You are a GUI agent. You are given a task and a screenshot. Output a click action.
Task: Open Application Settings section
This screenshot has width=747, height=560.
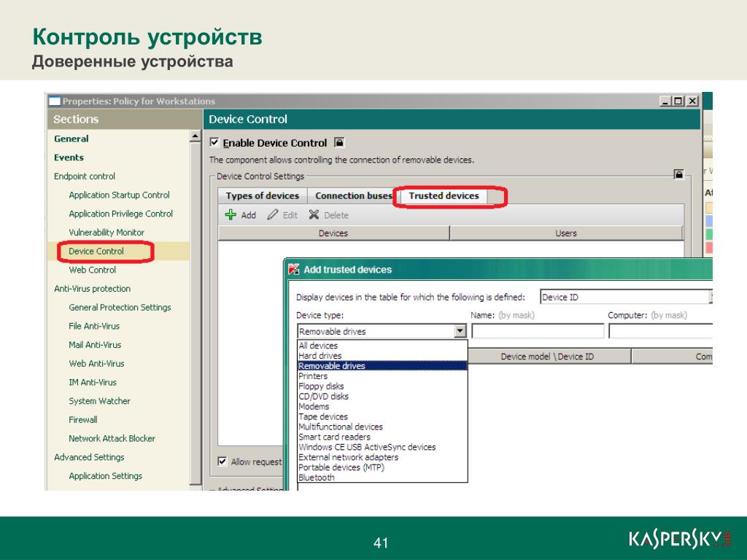pyautogui.click(x=105, y=475)
